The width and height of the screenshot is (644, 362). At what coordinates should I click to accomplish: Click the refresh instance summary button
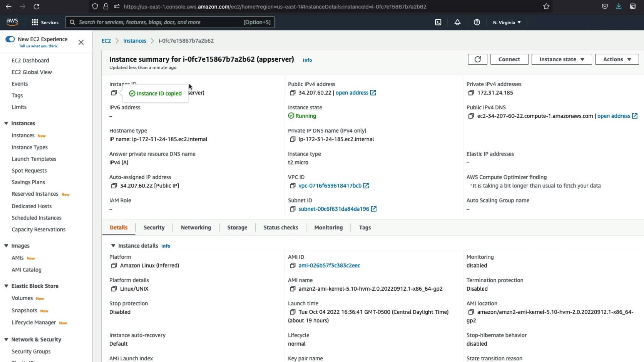tap(477, 59)
